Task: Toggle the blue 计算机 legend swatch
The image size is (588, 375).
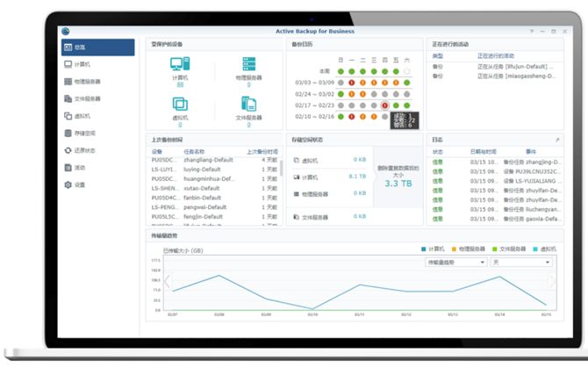Action: (424, 249)
